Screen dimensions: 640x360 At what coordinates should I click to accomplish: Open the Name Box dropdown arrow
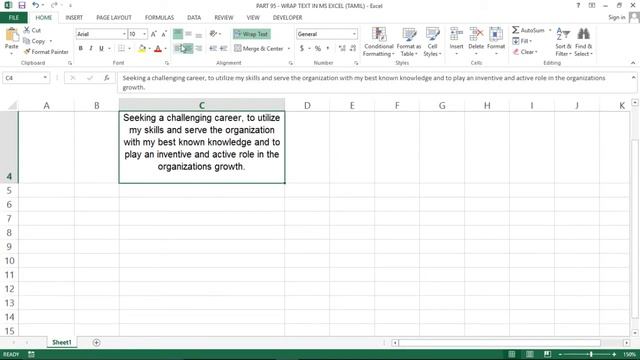(45, 78)
